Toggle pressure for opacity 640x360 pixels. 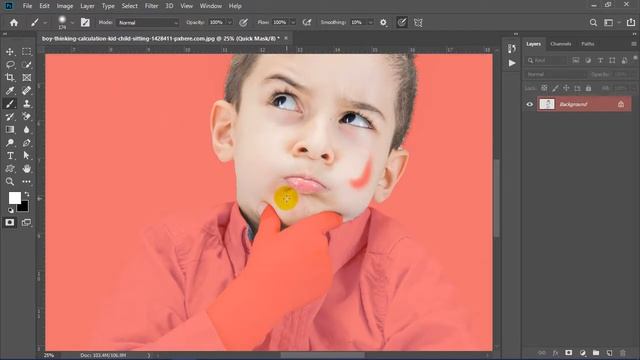[x=243, y=23]
